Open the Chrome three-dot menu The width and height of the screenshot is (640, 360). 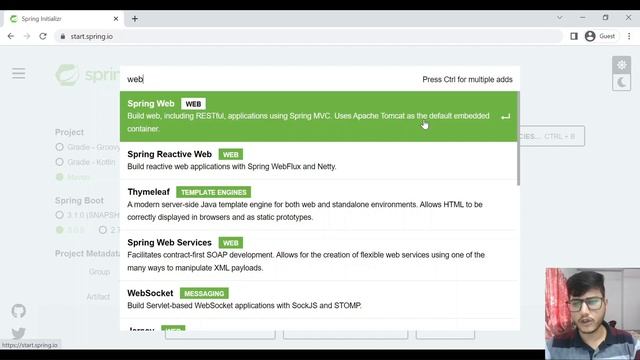click(x=629, y=36)
